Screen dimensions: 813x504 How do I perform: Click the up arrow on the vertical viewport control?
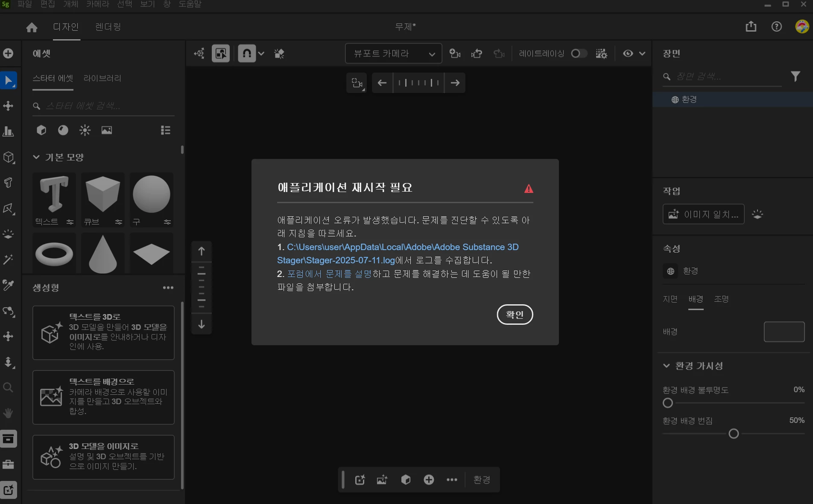coord(202,251)
